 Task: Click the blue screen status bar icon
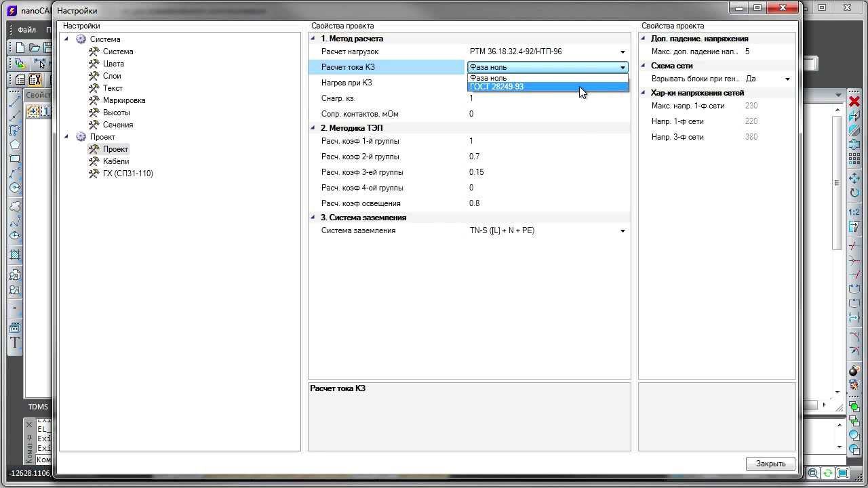(x=843, y=473)
